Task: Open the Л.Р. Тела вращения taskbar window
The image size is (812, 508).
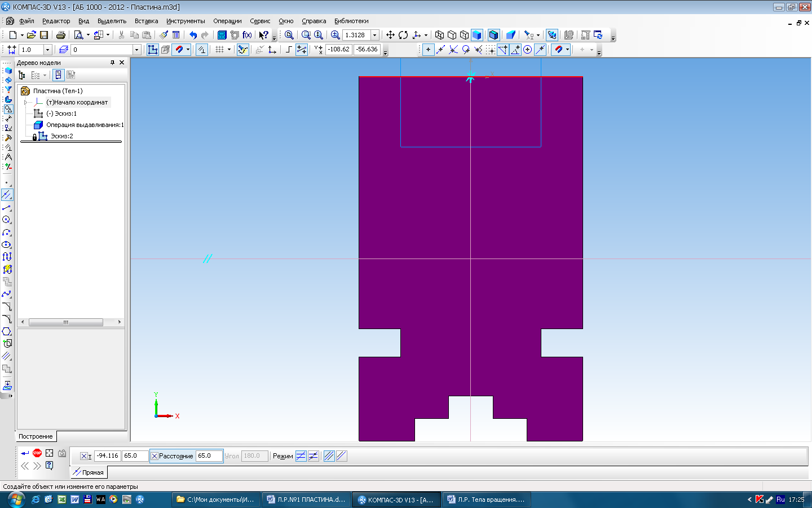Action: (486, 500)
